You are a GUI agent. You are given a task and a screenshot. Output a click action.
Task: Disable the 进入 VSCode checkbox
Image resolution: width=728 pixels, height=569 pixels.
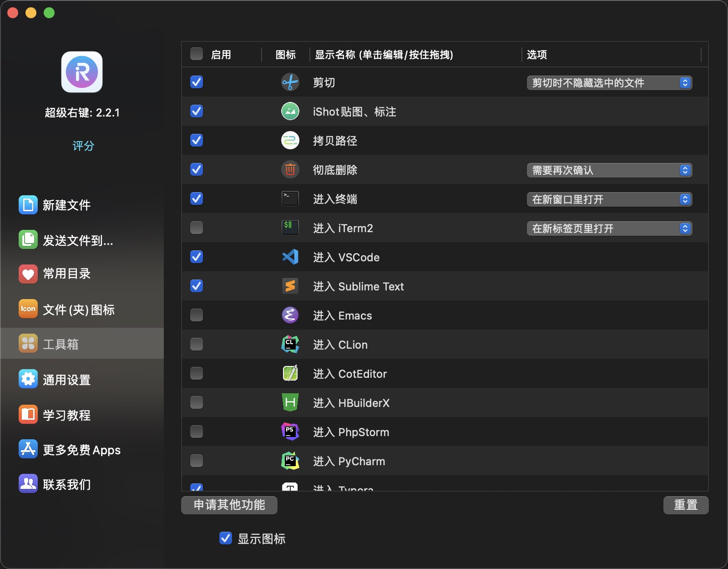pyautogui.click(x=197, y=257)
